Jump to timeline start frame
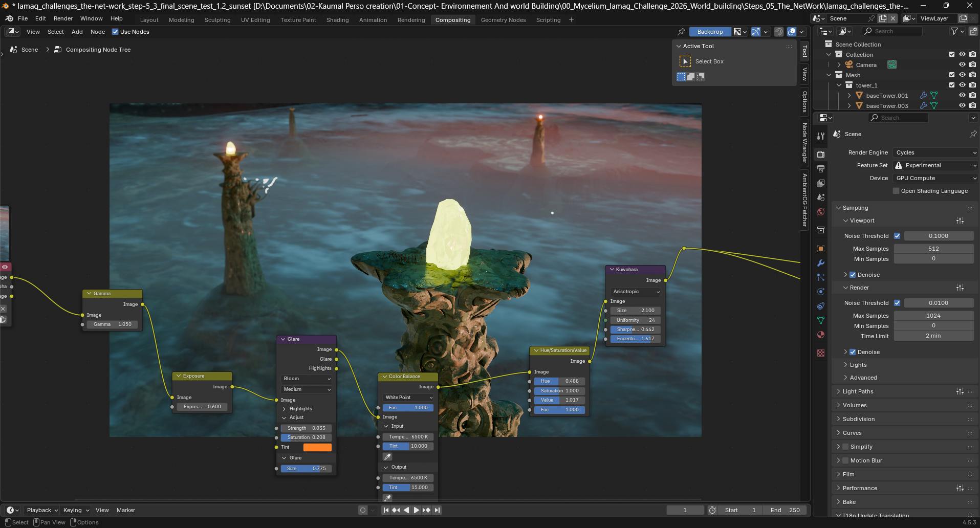The image size is (980, 528). tap(386, 510)
